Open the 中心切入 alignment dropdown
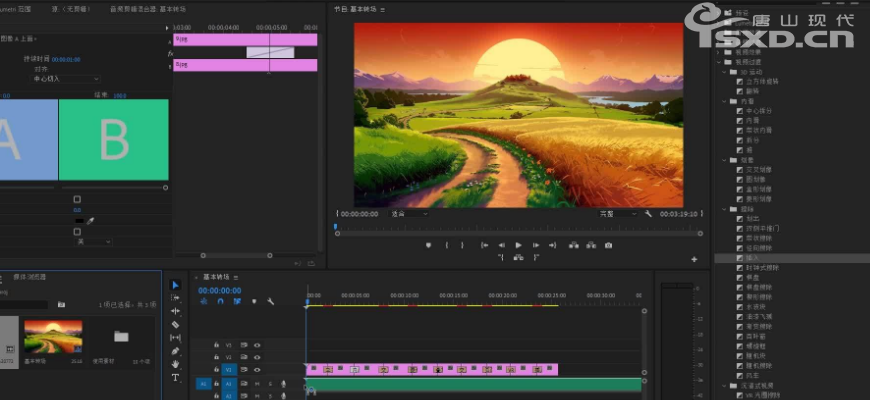Viewport: 870px width, 400px height. pyautogui.click(x=65, y=79)
